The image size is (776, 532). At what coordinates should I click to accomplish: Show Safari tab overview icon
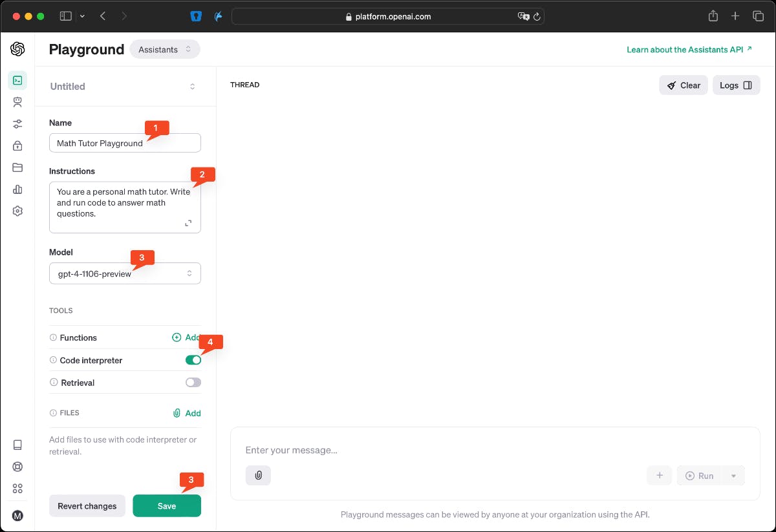[x=758, y=16]
